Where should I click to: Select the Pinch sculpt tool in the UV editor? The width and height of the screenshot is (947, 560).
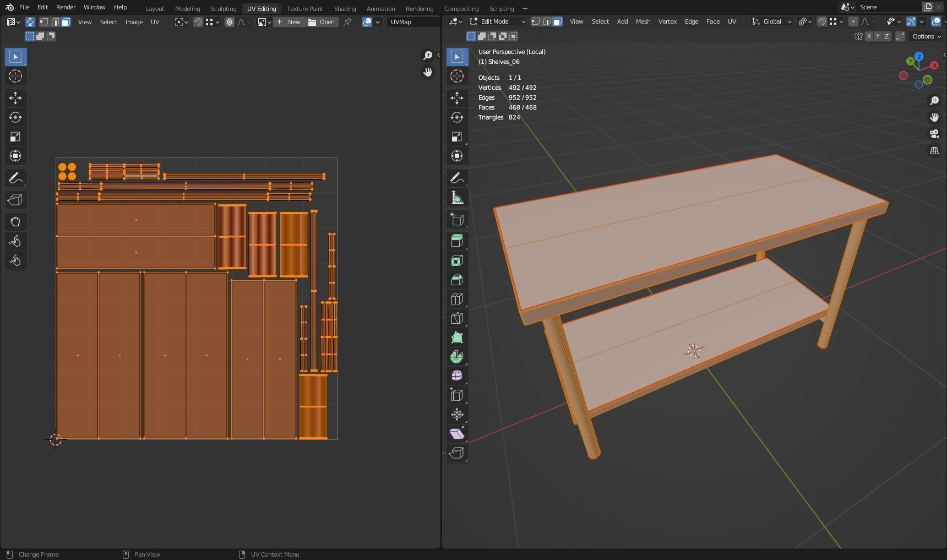(15, 260)
